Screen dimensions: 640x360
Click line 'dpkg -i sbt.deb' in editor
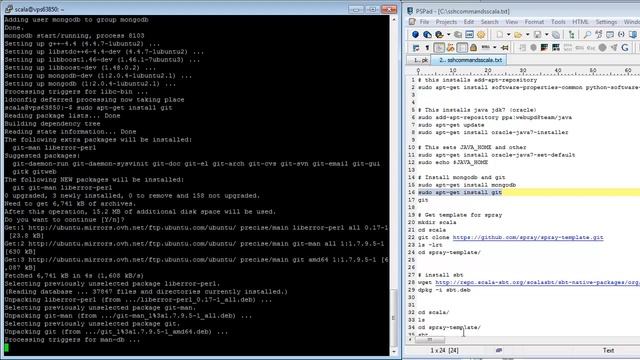(444, 290)
